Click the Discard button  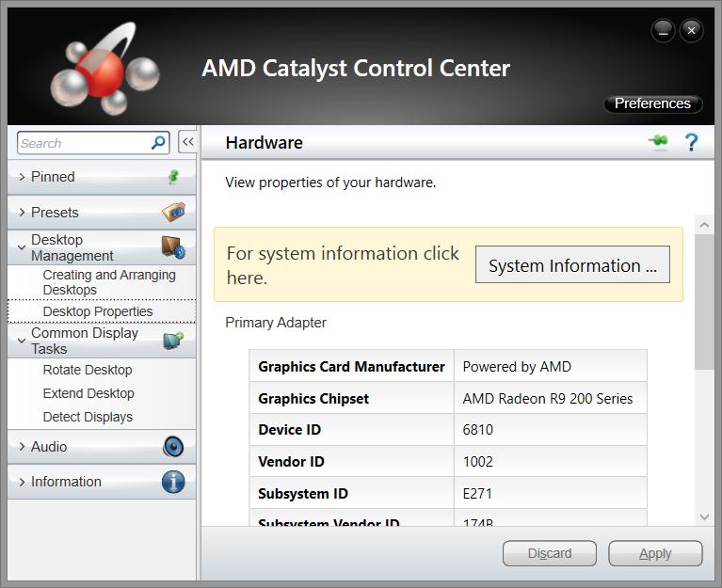coord(550,553)
